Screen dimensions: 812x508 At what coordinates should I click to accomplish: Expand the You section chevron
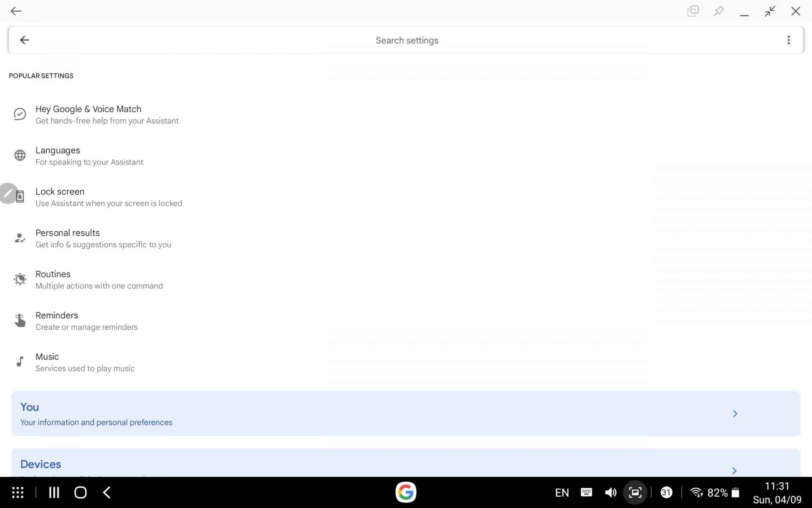(x=735, y=414)
